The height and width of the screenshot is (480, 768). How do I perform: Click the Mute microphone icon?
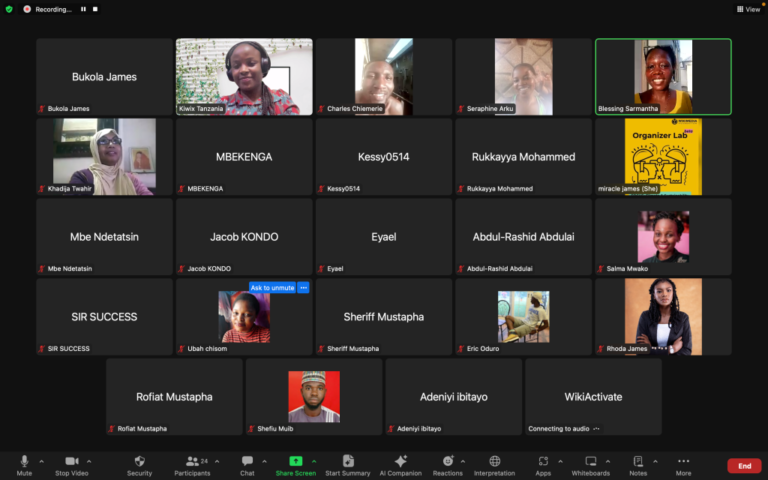[x=24, y=461]
